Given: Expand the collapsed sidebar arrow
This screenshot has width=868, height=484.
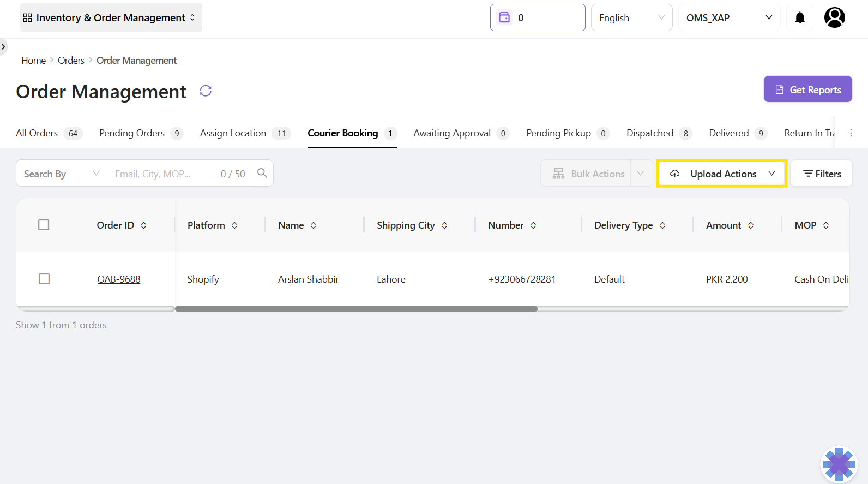Looking at the screenshot, I should click(3, 47).
